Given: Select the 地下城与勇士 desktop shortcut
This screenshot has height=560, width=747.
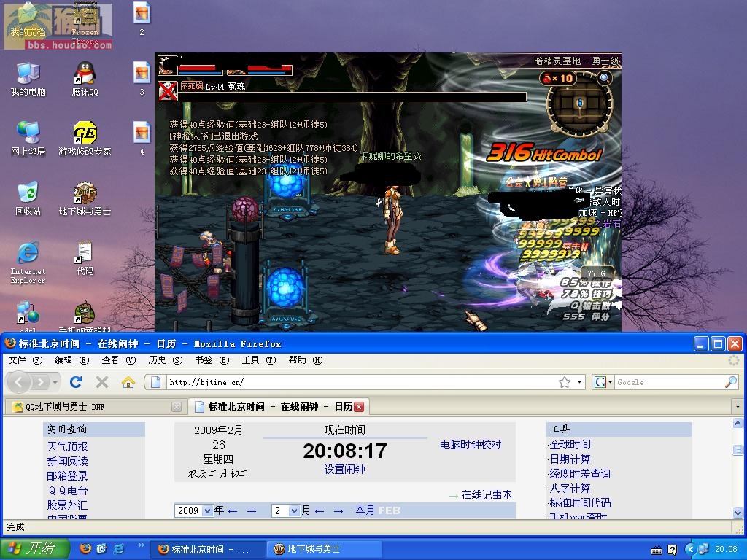Looking at the screenshot, I should (85, 198).
